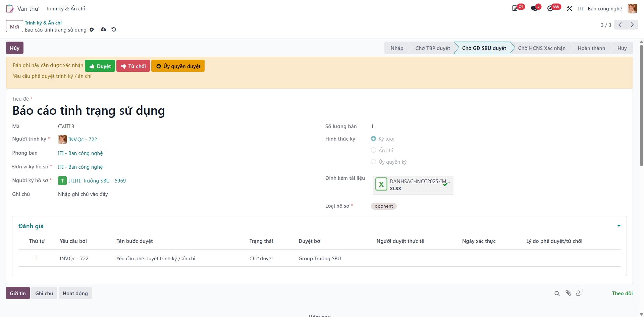Click the Hoàn thành status stage

pyautogui.click(x=591, y=48)
